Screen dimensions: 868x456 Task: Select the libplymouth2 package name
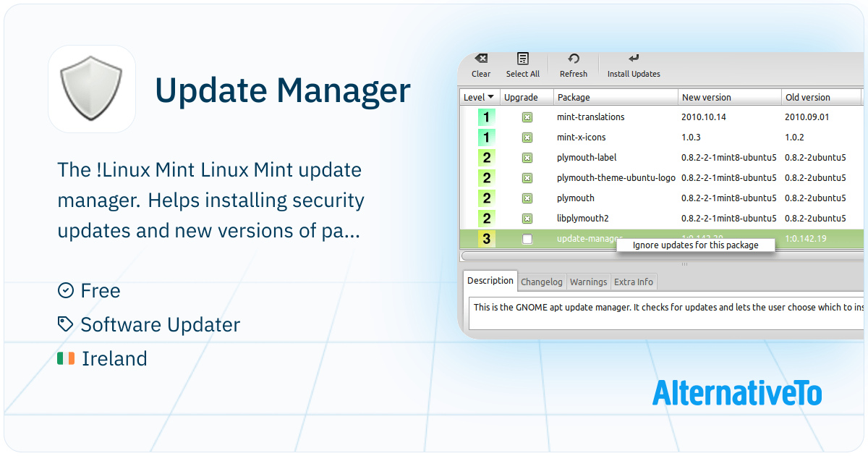click(x=582, y=219)
